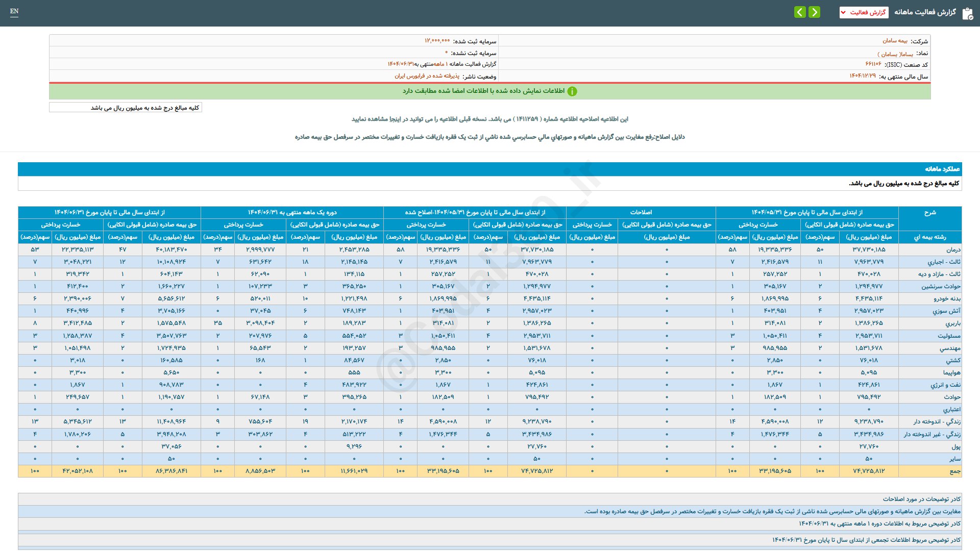Click the report title گزارش فعالیت ماهانه
Viewport: 980px width, 551px height.
point(925,12)
